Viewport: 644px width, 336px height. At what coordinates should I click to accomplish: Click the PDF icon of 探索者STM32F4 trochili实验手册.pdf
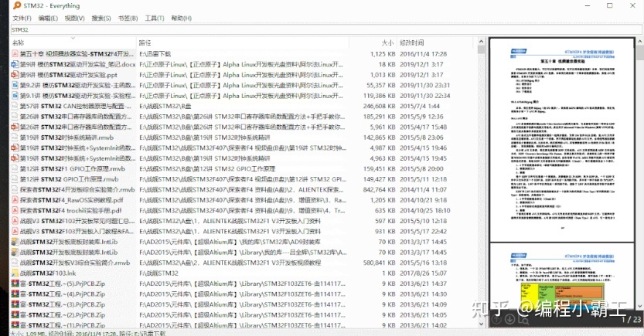(x=15, y=210)
